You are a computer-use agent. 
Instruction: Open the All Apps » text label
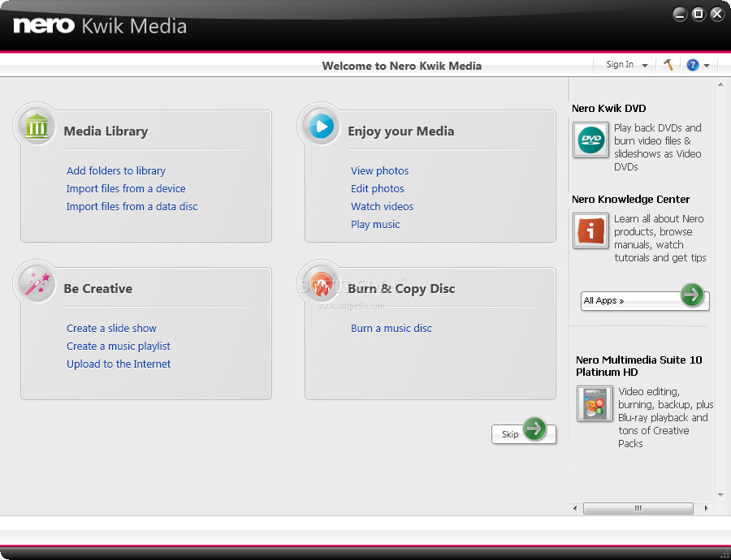click(603, 300)
